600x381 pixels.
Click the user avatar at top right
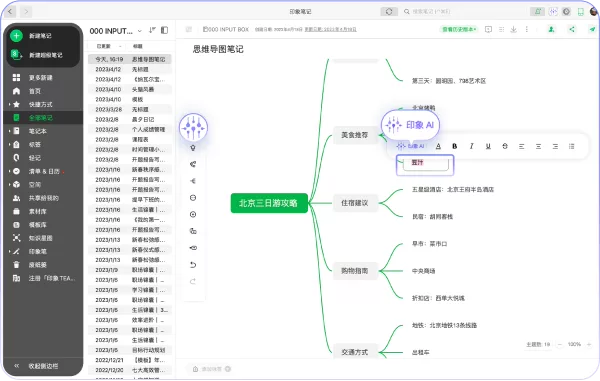594,12
